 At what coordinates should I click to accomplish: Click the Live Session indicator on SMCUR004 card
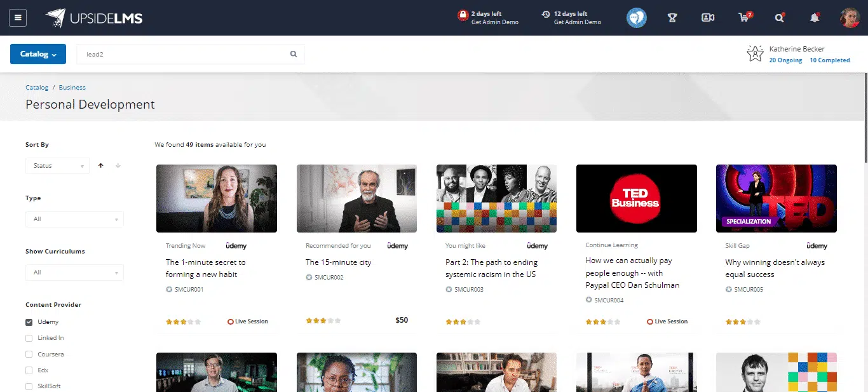coord(667,321)
